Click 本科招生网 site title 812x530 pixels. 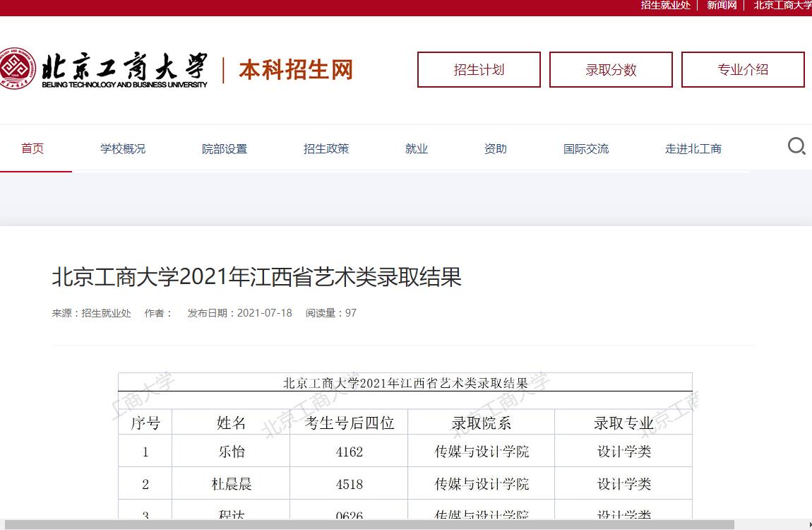tap(296, 69)
